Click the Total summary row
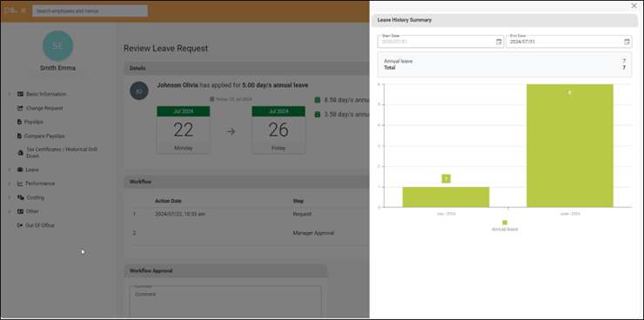This screenshot has width=644, height=320. [x=505, y=68]
